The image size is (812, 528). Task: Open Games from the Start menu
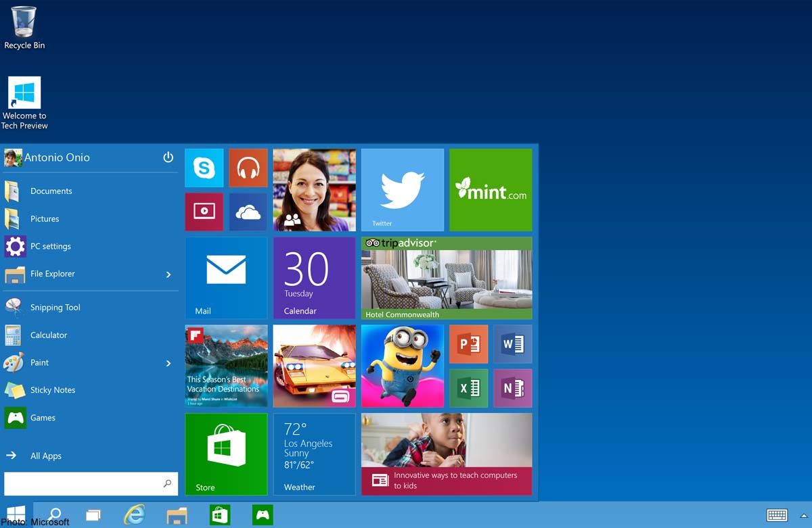point(91,418)
